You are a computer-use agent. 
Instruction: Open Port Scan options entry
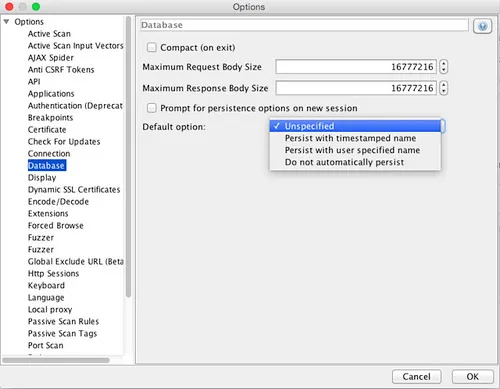tap(46, 346)
